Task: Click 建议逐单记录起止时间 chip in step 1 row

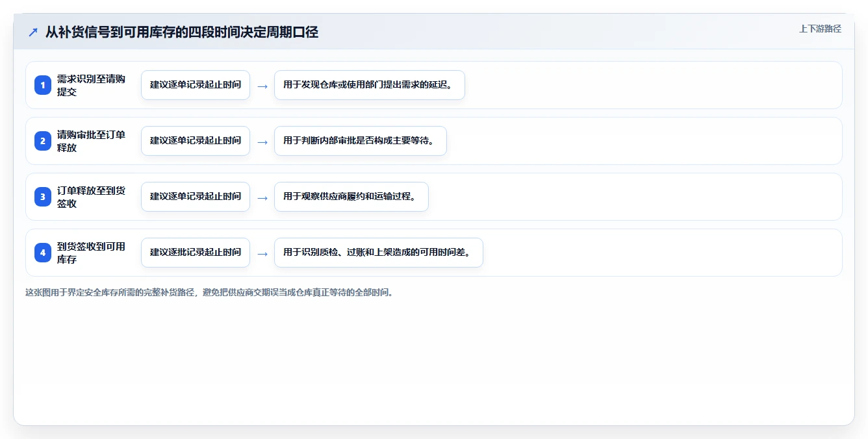Action: pos(196,85)
